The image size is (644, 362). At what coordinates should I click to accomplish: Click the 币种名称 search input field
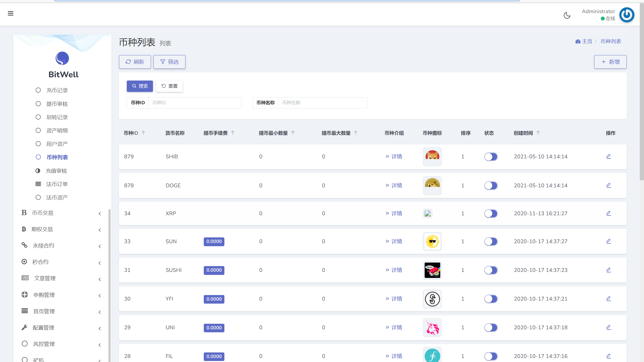tap(322, 103)
